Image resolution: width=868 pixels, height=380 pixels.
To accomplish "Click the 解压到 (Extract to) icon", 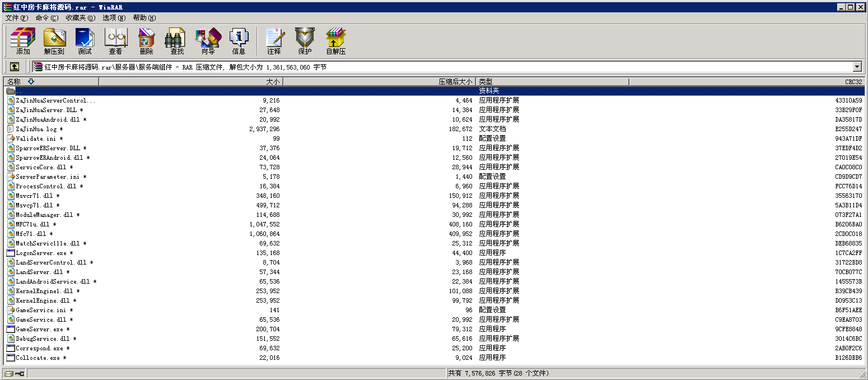I will point(54,41).
